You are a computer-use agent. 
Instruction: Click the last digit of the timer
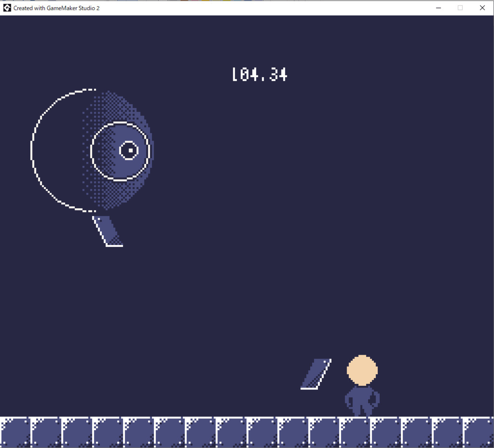283,75
